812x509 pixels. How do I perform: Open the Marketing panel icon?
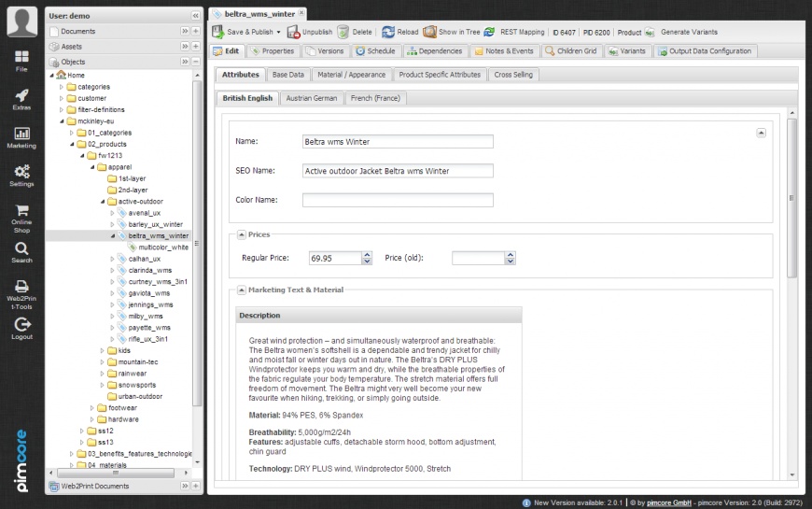pos(21,137)
